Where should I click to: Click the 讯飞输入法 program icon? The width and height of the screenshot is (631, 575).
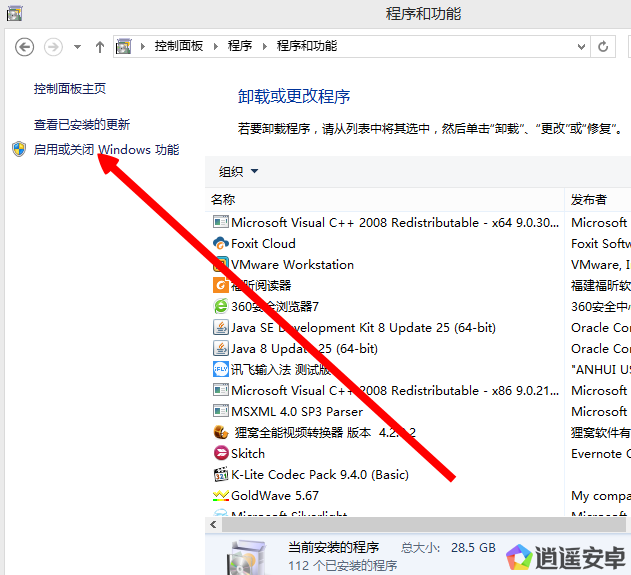click(x=221, y=370)
